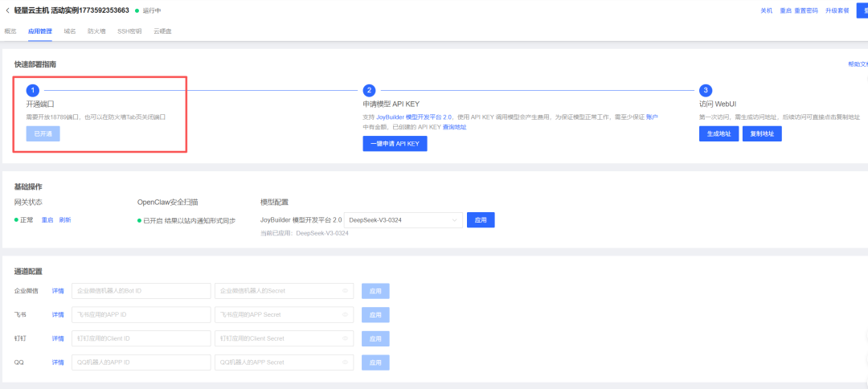Image resolution: width=868 pixels, height=389 pixels.
Task: Open the 防火墙 tab
Action: click(96, 31)
